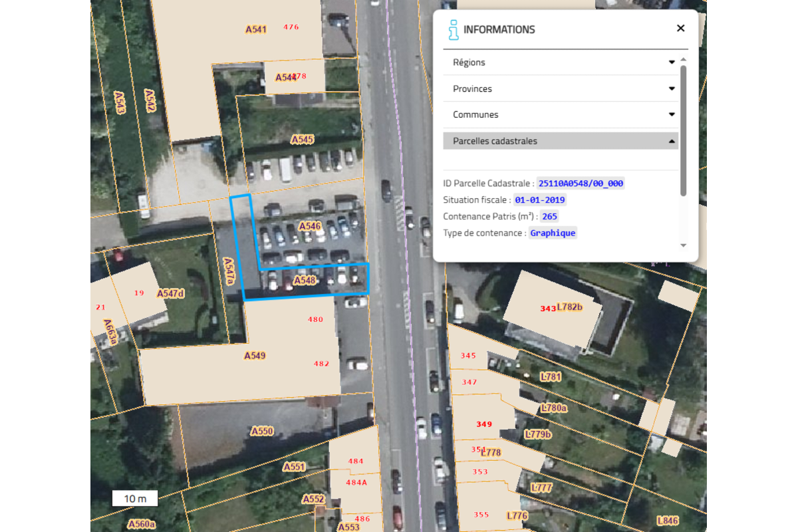The width and height of the screenshot is (798, 532).
Task: Click the Situation fiscale date 01-01-2019
Action: (539, 199)
